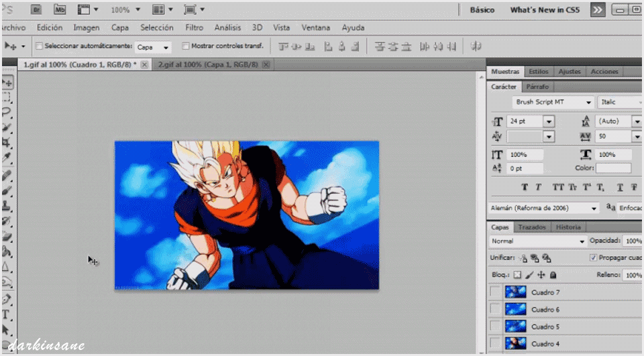Switch to the Historia panel tab
This screenshot has width=644, height=356.
click(568, 227)
